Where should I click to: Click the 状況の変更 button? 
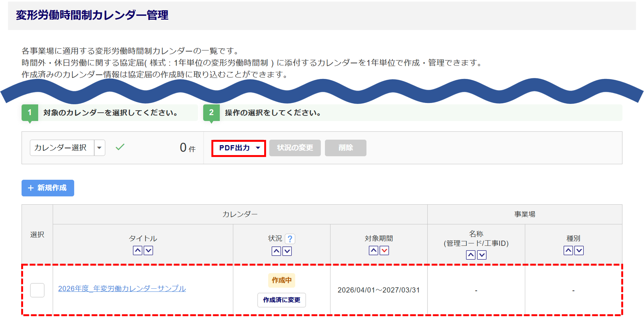click(x=295, y=148)
